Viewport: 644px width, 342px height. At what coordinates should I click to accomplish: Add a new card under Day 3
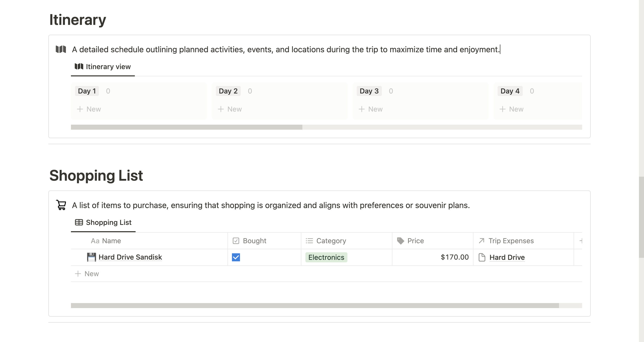[x=371, y=109]
